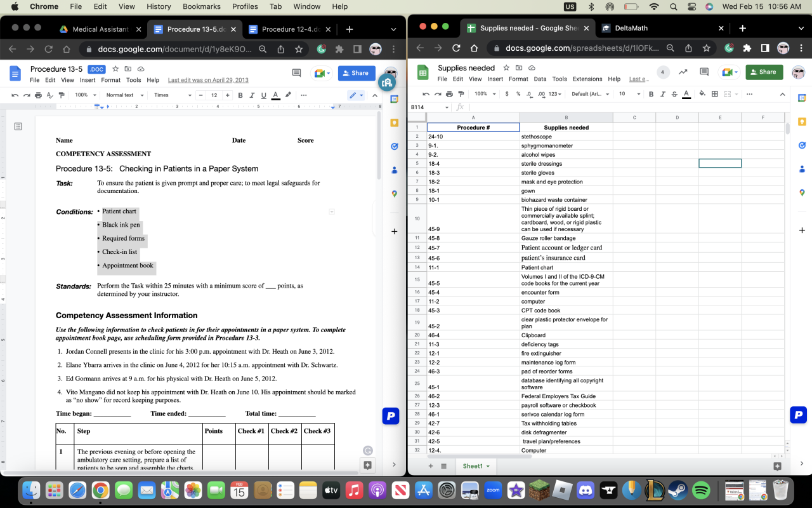812x508 pixels.
Task: Show the document outline in Docs
Action: coord(18,126)
